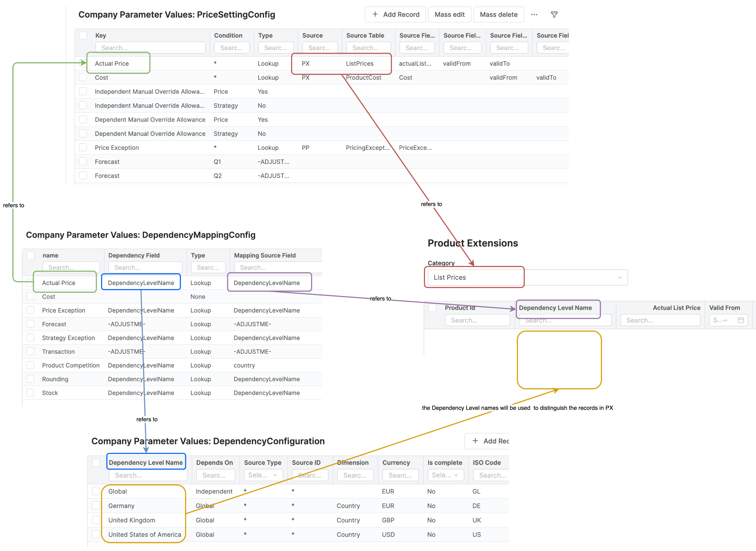Screen dimensions: 756x551
Task: Open the Is complete select filter
Action: pyautogui.click(x=445, y=475)
